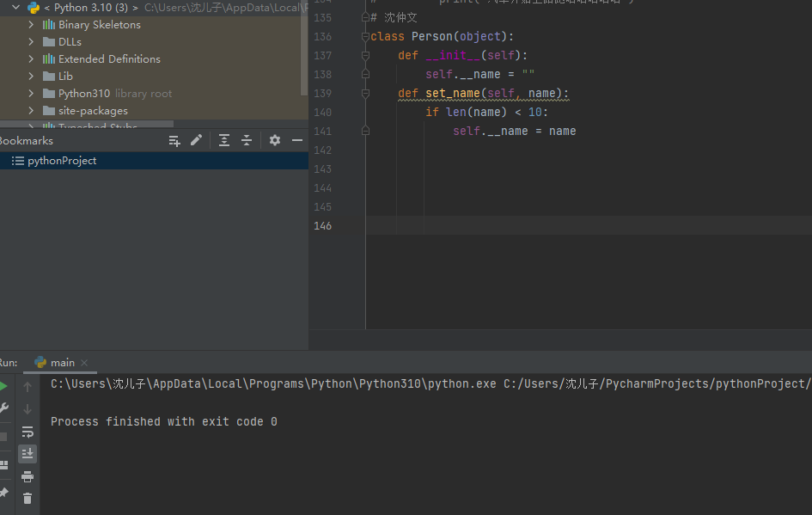
Task: Open Bookmarks panel settings gear
Action: (274, 140)
